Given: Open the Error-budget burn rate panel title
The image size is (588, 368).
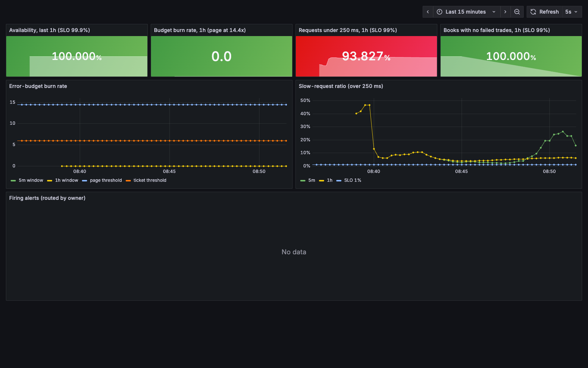Looking at the screenshot, I should [38, 86].
